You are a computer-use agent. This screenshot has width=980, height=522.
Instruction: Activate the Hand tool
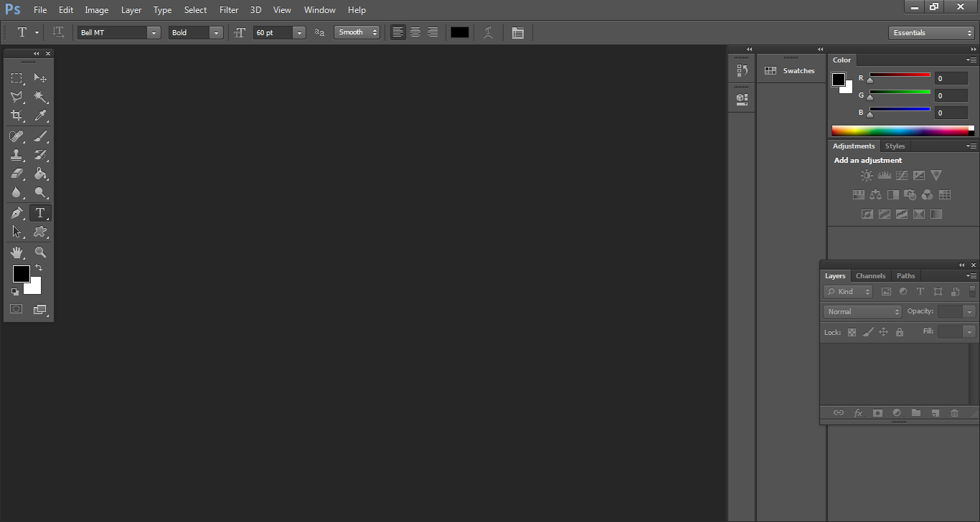coord(17,252)
